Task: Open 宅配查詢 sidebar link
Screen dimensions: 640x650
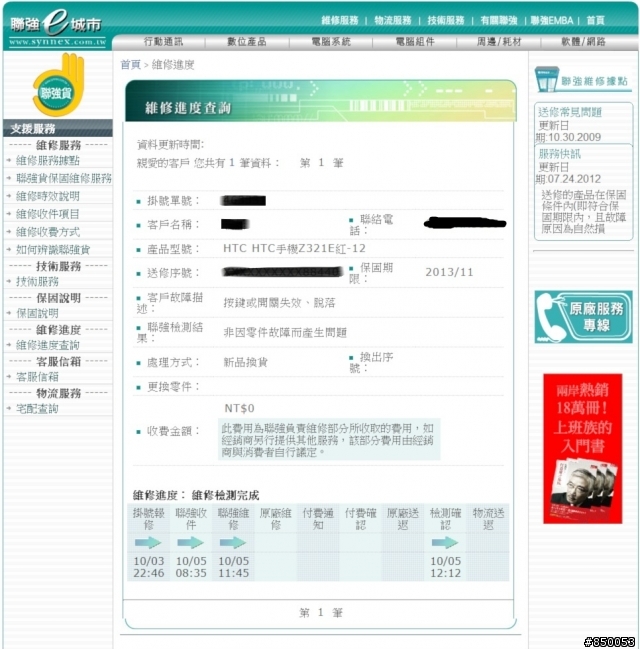Action: pyautogui.click(x=37, y=409)
